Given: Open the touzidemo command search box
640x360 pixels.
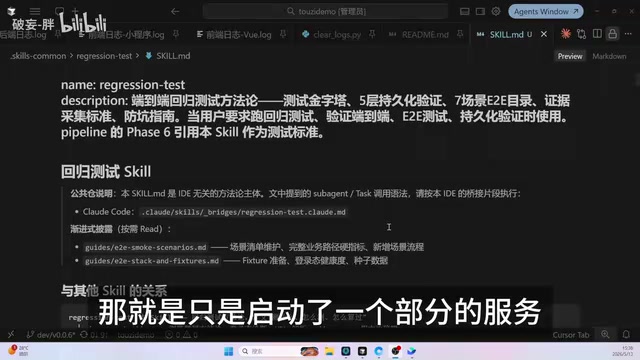Looking at the screenshot, I should pyautogui.click(x=325, y=11).
